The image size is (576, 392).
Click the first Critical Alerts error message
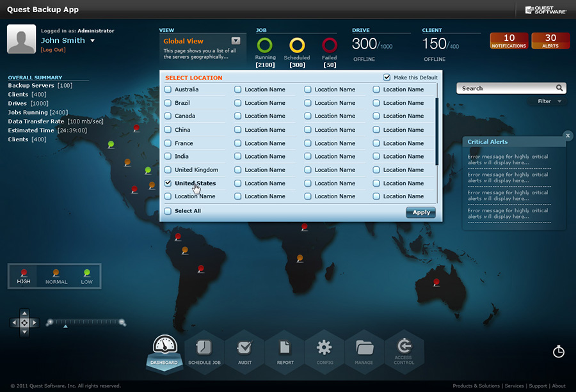coord(508,160)
